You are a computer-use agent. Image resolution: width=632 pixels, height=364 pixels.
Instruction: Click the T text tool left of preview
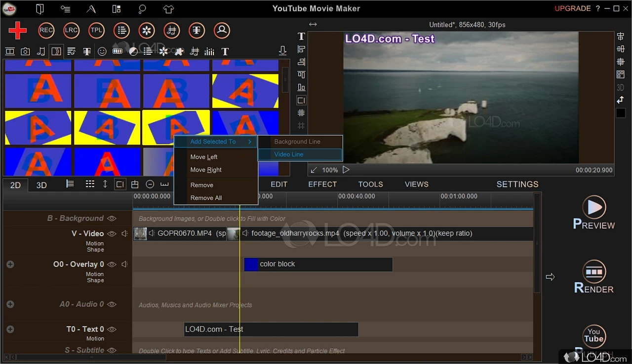(301, 36)
